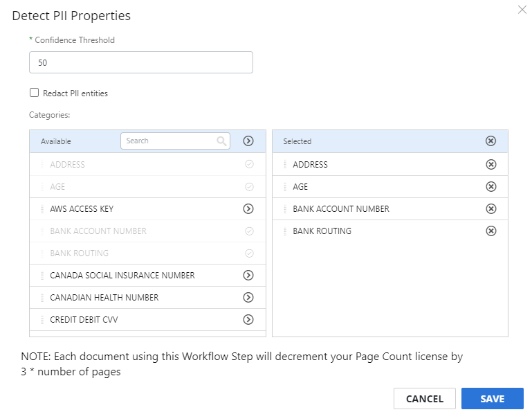532x412 pixels.
Task: Remove BANK ACCOUNT NUMBER from Selected list
Action: pos(491,208)
